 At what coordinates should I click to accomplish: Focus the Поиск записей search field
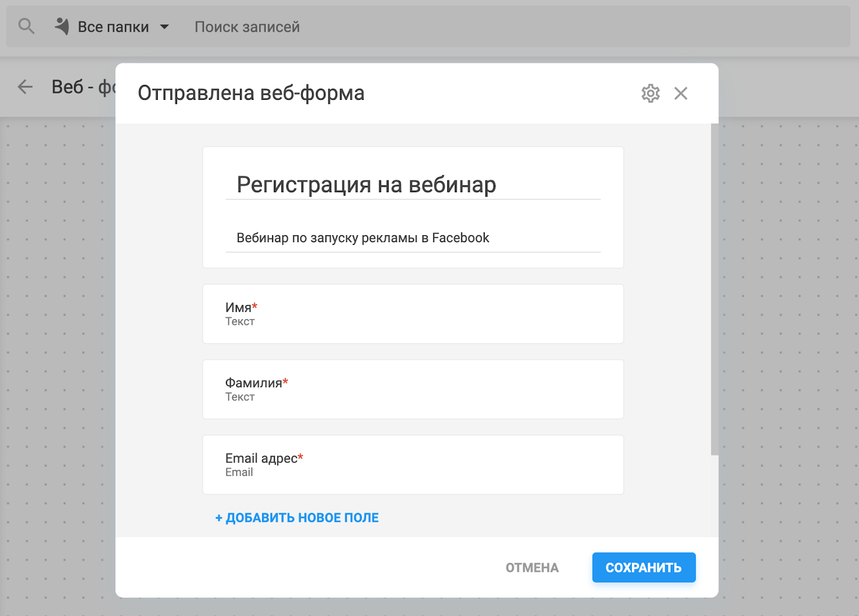247,27
